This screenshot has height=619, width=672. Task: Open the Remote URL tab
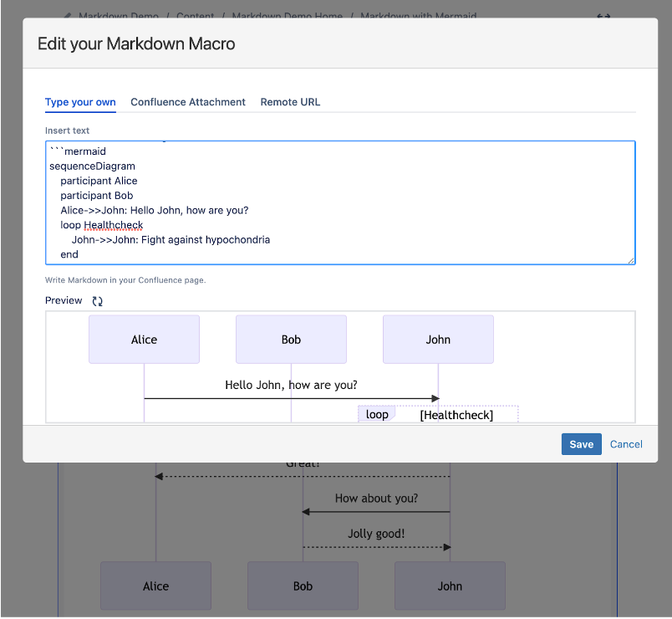289,101
